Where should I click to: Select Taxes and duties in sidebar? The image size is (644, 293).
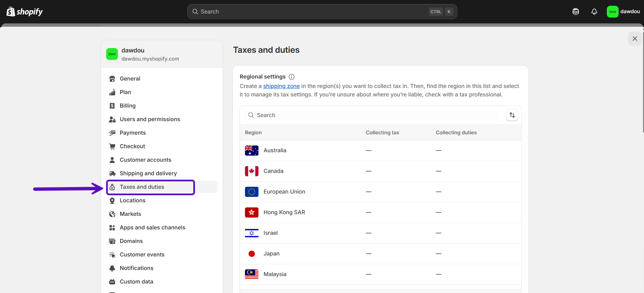tap(142, 187)
